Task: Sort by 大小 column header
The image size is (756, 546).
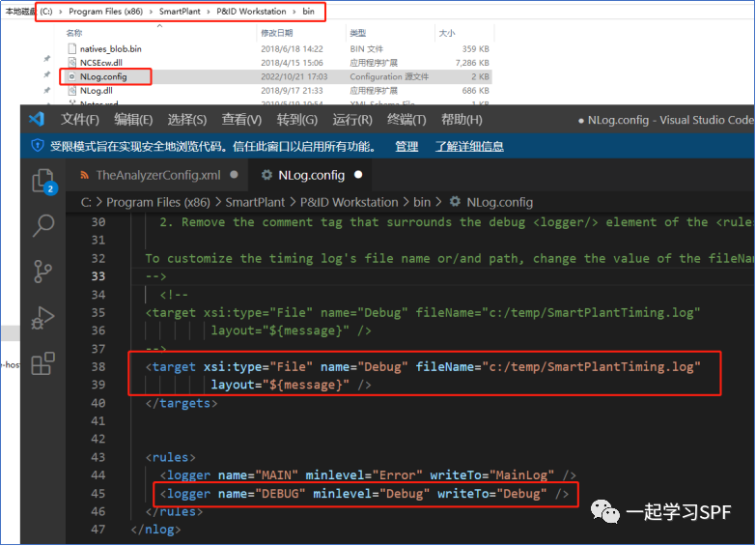Action: tap(447, 33)
